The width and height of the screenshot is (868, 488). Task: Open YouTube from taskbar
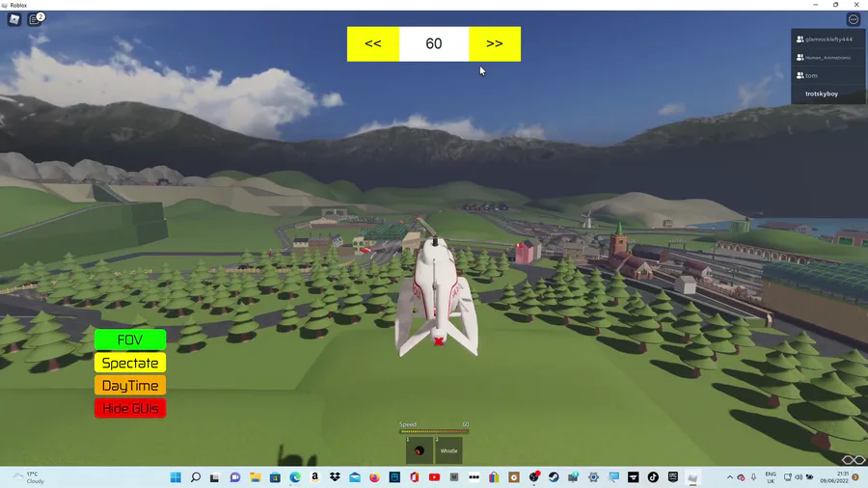pyautogui.click(x=435, y=477)
